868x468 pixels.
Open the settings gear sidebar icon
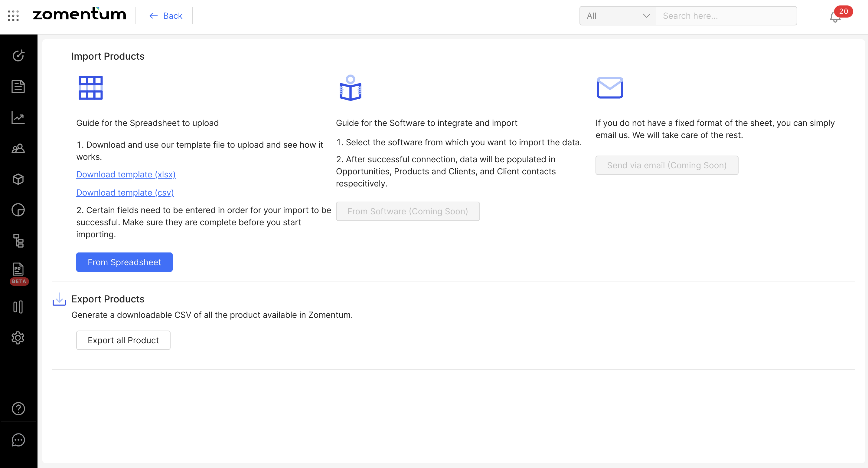coord(18,338)
